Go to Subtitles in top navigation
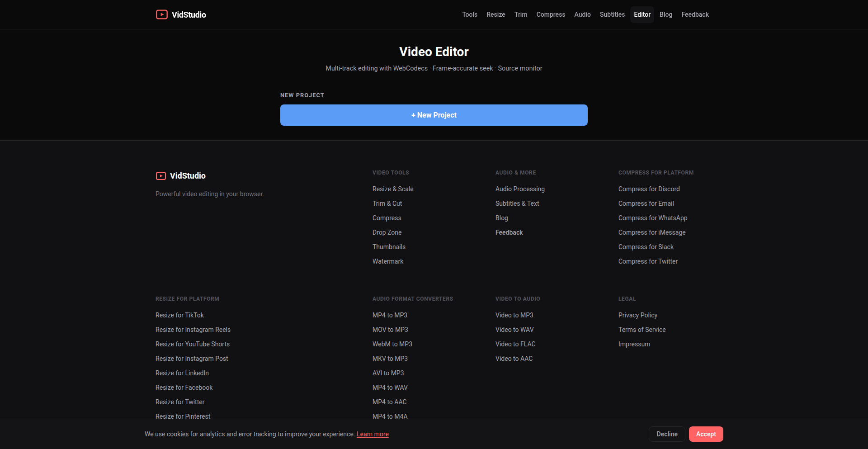868x449 pixels. 612,14
